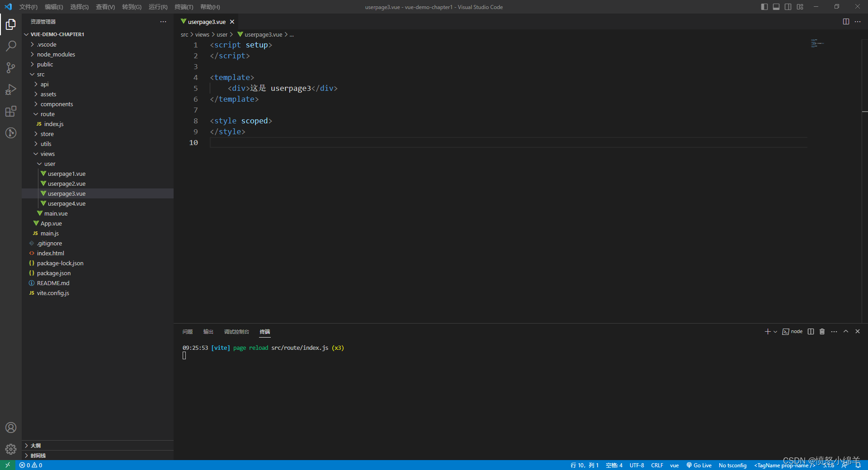This screenshot has width=868, height=470.
Task: Expand the 时间线 timeline section
Action: [98, 456]
